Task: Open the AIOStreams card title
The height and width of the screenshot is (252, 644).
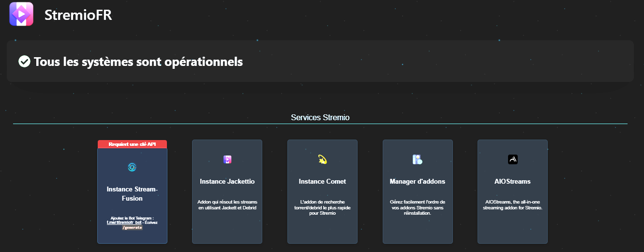Action: (x=513, y=181)
